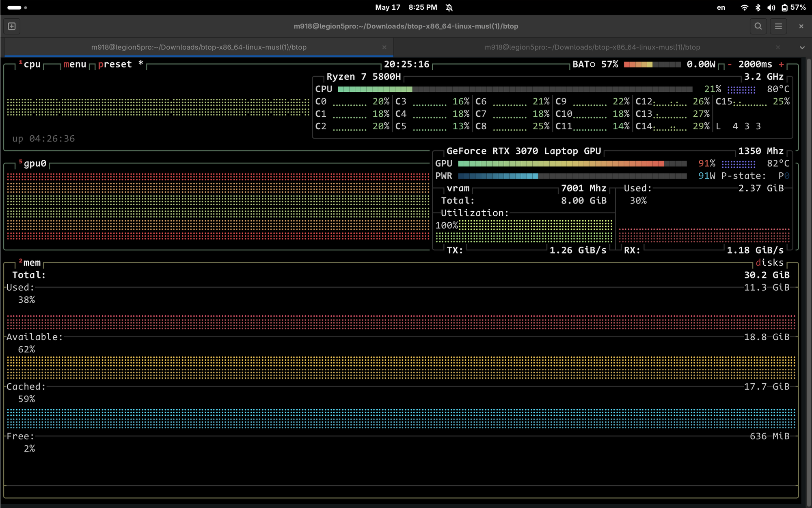Screen dimensions: 812x508
Task: Select the first btop terminal tab
Action: pyautogui.click(x=199, y=47)
